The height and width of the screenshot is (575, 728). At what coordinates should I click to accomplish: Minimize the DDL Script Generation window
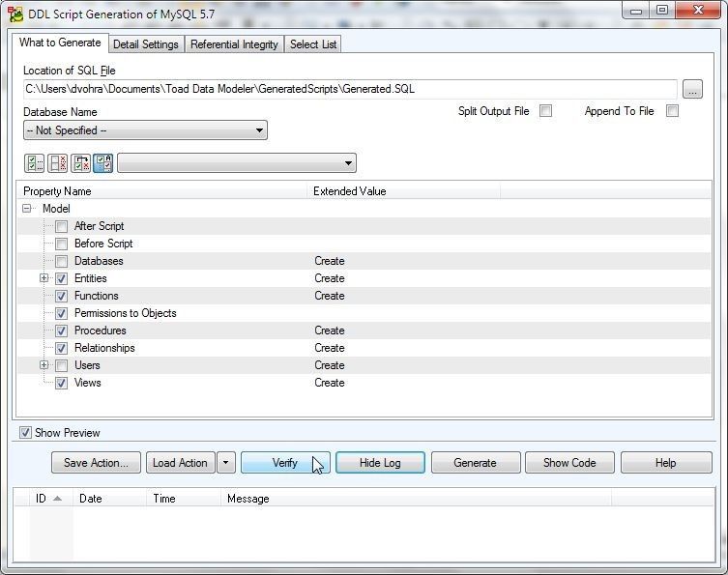(x=635, y=11)
